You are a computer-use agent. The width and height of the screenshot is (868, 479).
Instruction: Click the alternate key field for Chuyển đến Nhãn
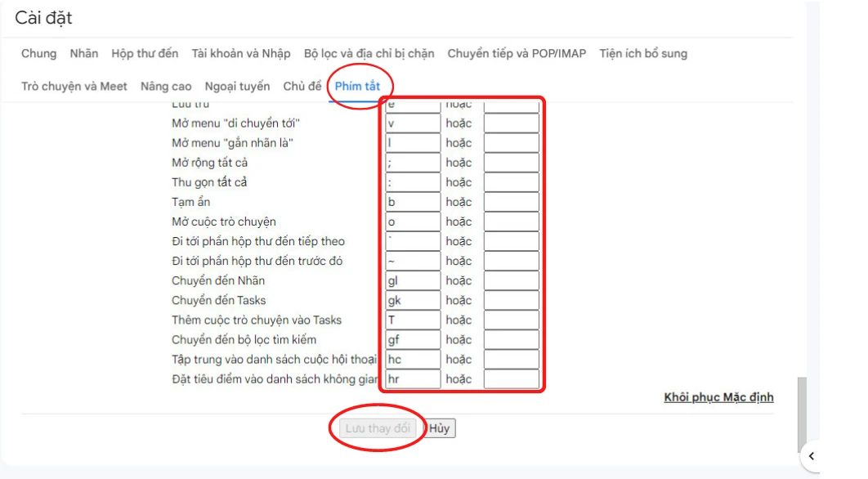click(x=512, y=280)
